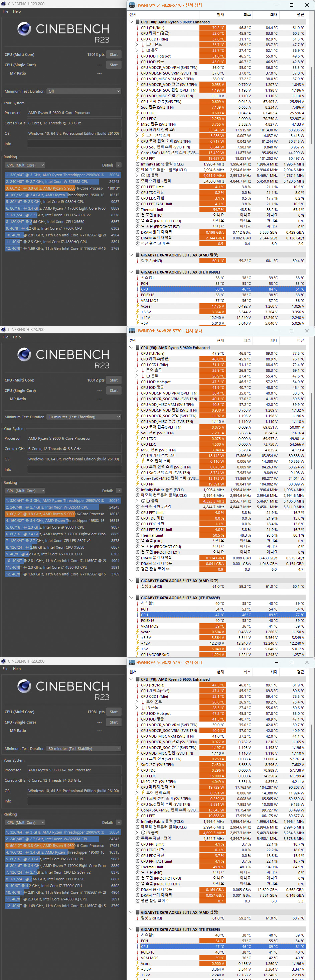This screenshot has height=980, width=315.
Task: Start Multi Core test beside 17981 pts score
Action: click(x=114, y=712)
